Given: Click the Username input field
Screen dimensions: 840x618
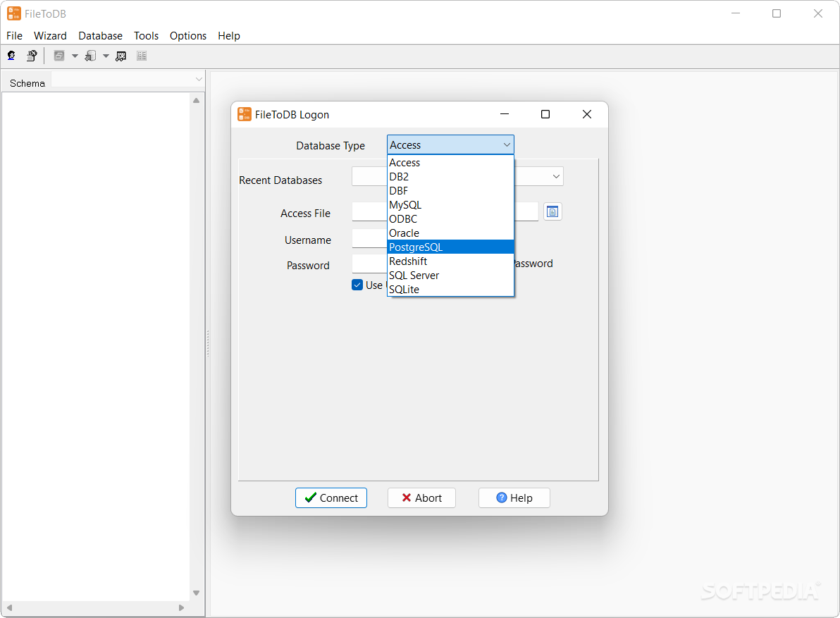Looking at the screenshot, I should click(369, 238).
